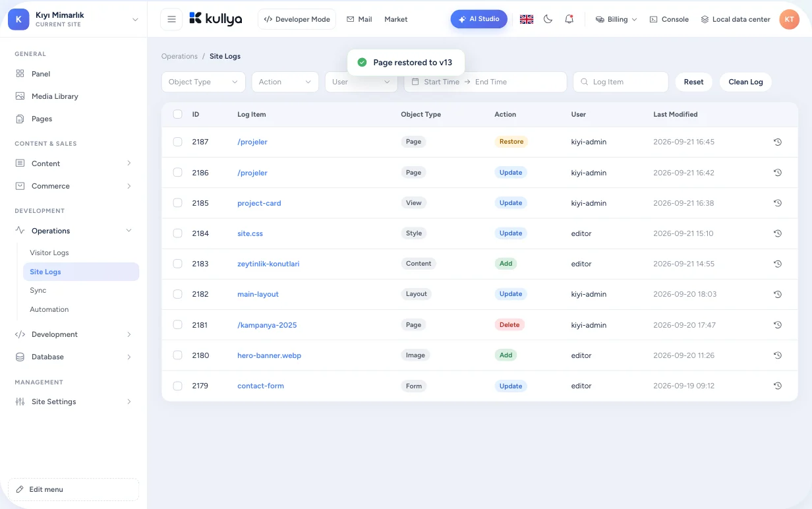This screenshot has width=812, height=509.
Task: Open Sync submenu item
Action: pyautogui.click(x=81, y=290)
